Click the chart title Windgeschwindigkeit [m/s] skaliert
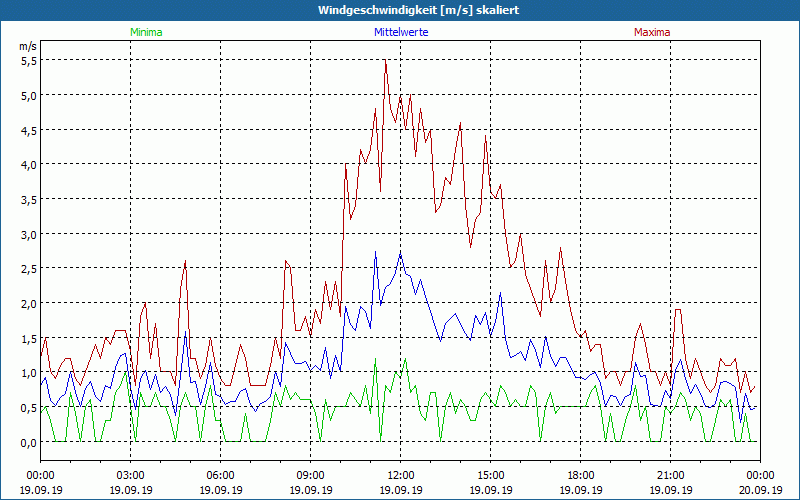 [418, 10]
